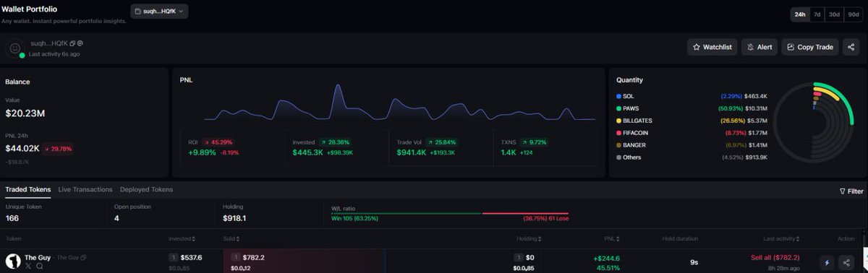The image size is (868, 273).
Task: Select the 24h time range
Action: 800,14
